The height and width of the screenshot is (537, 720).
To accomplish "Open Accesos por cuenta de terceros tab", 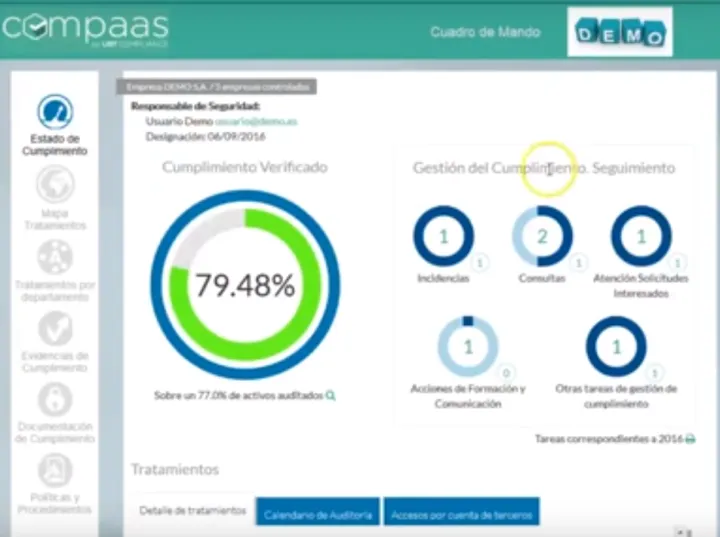I will (x=461, y=515).
